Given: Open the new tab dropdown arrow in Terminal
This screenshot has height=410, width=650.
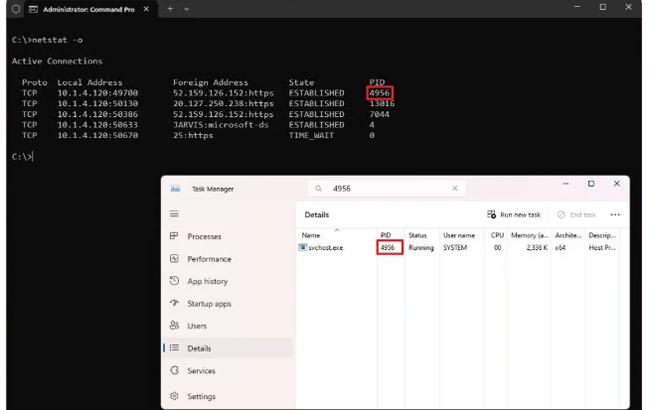Looking at the screenshot, I should (x=186, y=8).
